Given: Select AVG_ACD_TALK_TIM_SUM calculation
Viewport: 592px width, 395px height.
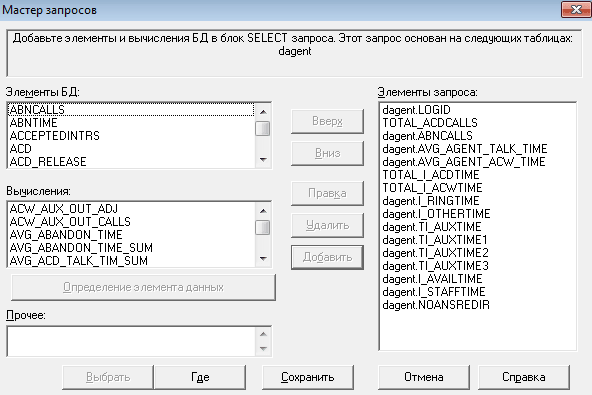Looking at the screenshot, I should pyautogui.click(x=131, y=261).
